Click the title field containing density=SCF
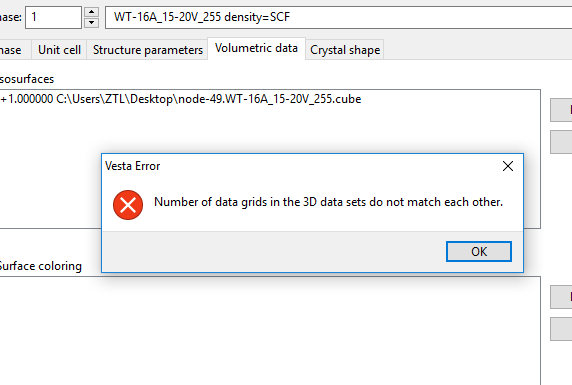572x385 pixels. pyautogui.click(x=339, y=17)
